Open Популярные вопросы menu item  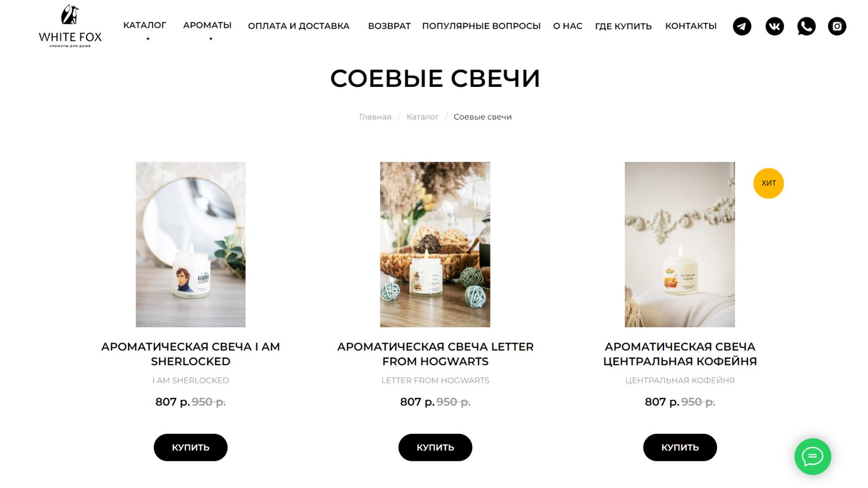[481, 26]
